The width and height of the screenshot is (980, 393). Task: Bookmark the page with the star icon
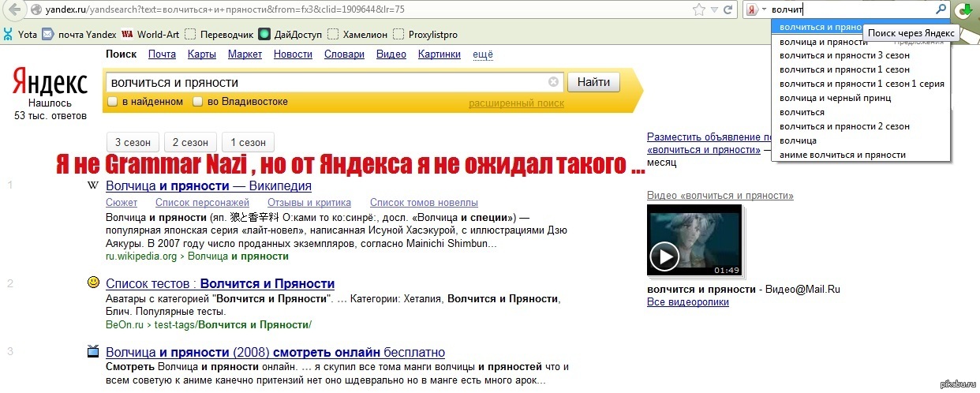(698, 10)
